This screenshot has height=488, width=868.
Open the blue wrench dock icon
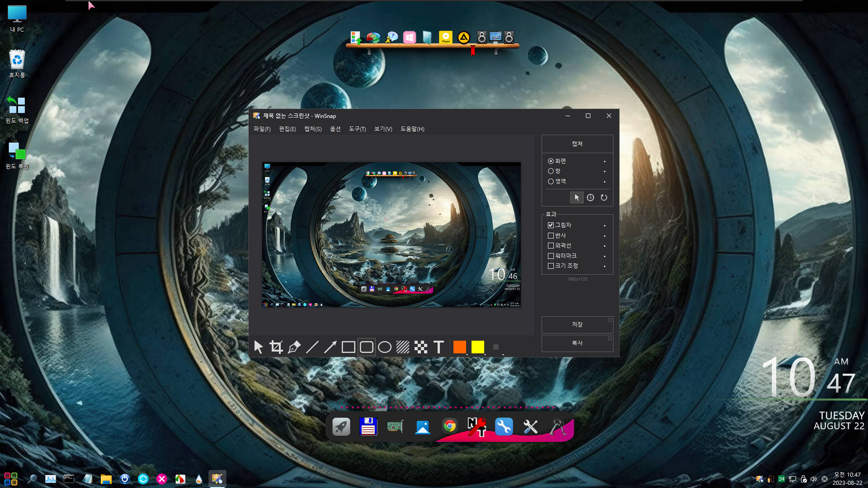click(504, 427)
